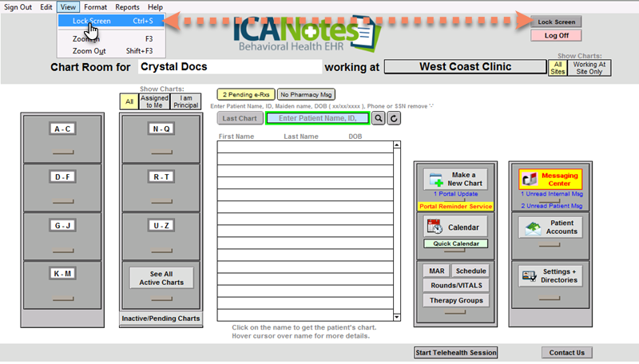Click the Start Telehealth Session button

[x=455, y=352]
